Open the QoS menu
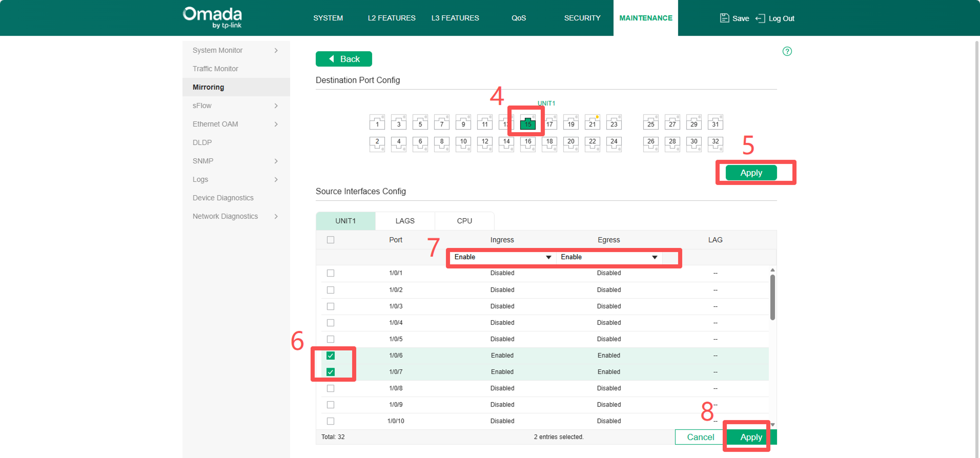The image size is (980, 458). click(518, 18)
